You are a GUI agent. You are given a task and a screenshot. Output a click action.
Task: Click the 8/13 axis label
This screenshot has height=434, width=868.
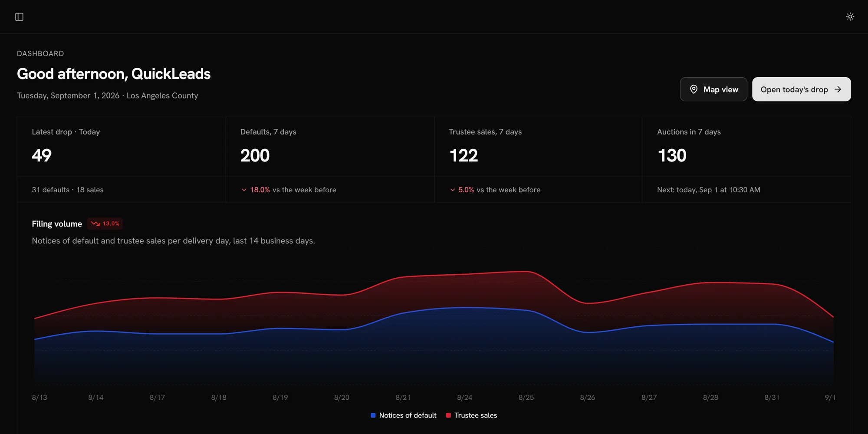(39, 398)
